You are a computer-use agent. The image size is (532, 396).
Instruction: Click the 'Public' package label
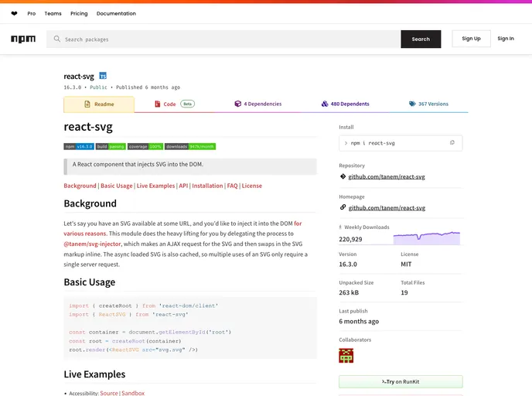(98, 87)
